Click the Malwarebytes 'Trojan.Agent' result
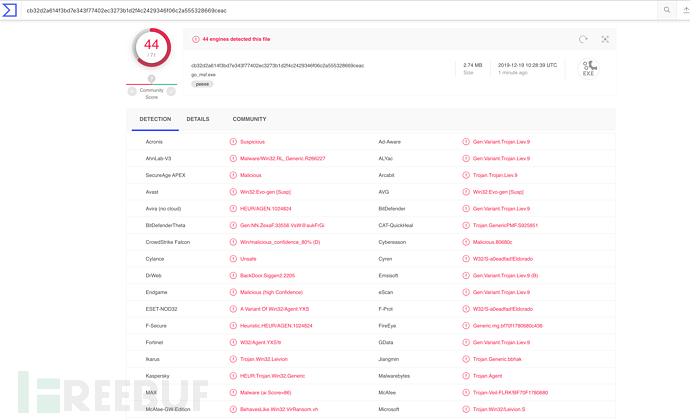Viewport: 690px width, 420px height. pyautogui.click(x=488, y=376)
